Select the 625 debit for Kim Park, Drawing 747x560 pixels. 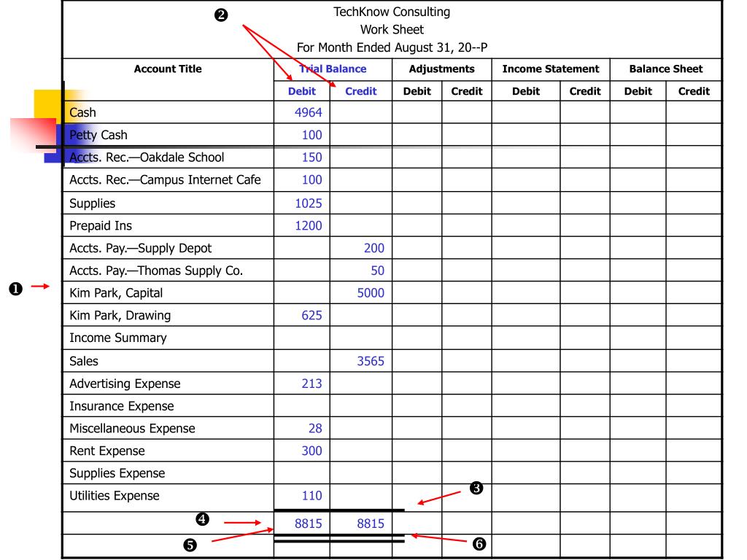tap(312, 315)
